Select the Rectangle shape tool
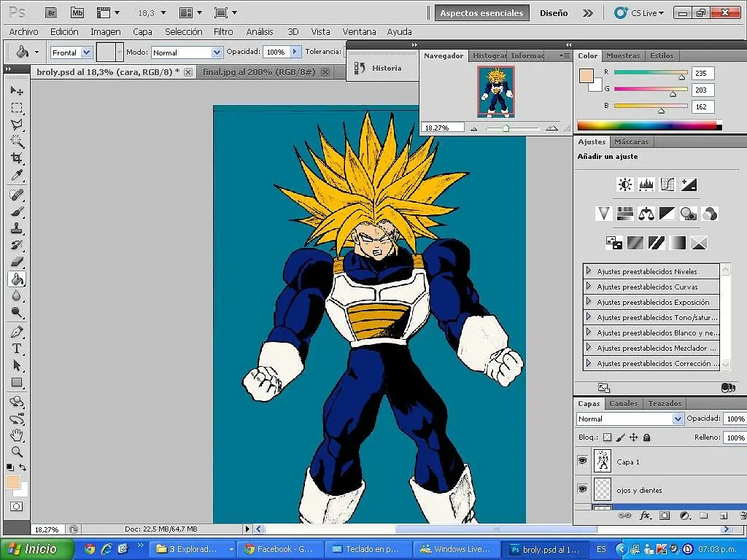 [17, 382]
